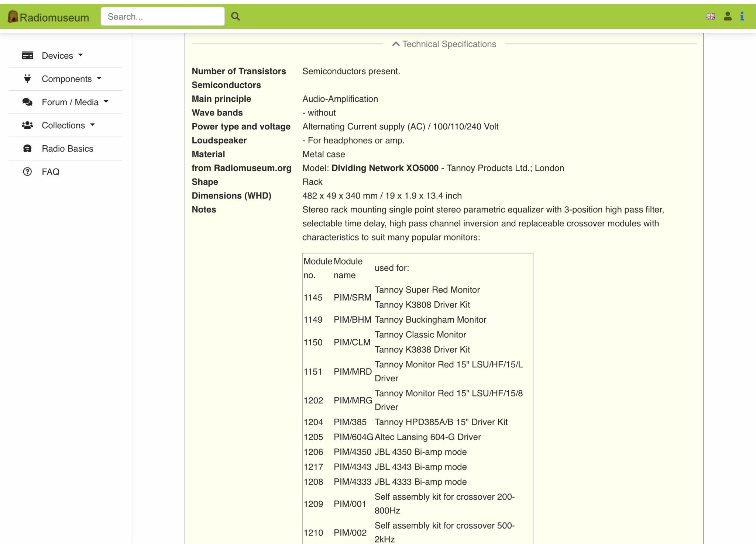756x544 pixels.
Task: Expand the Devices dropdown arrow
Action: point(80,55)
